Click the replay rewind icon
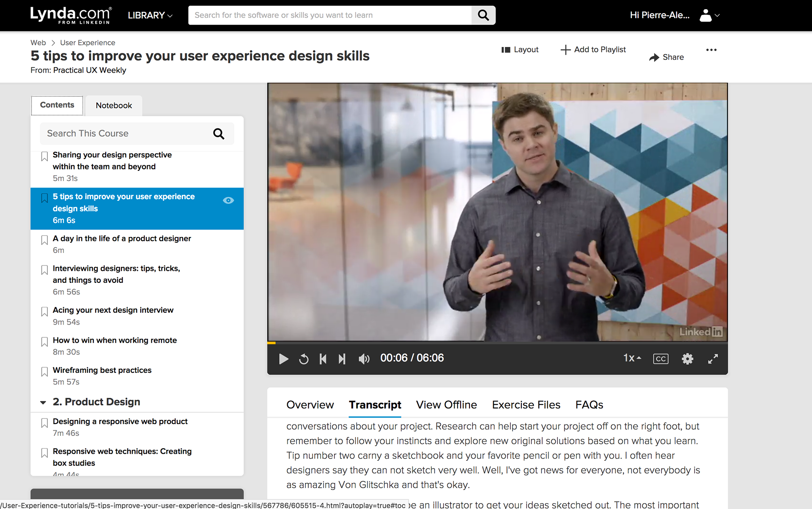Screen dimensions: 812x509 coord(304,359)
